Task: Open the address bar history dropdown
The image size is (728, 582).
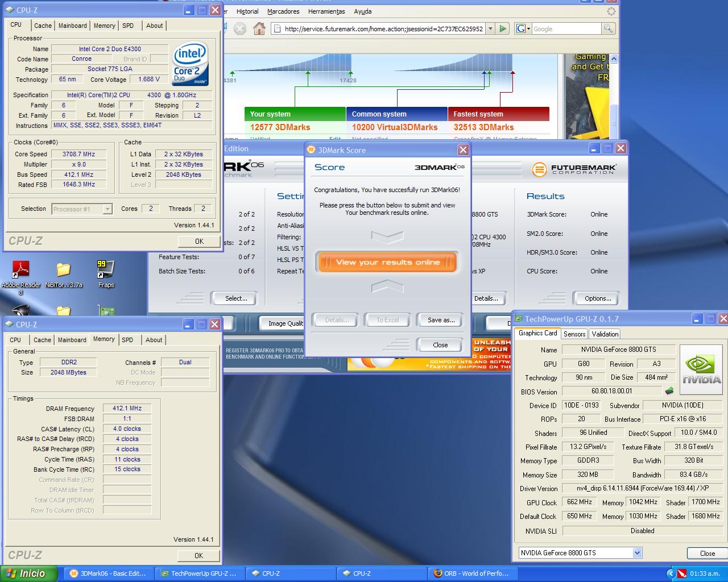Action: point(491,28)
